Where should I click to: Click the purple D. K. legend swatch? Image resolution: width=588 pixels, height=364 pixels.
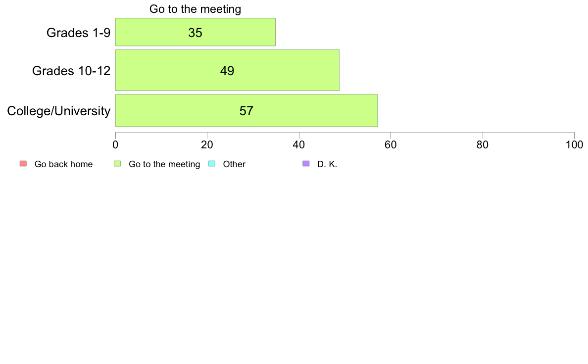tap(306, 164)
